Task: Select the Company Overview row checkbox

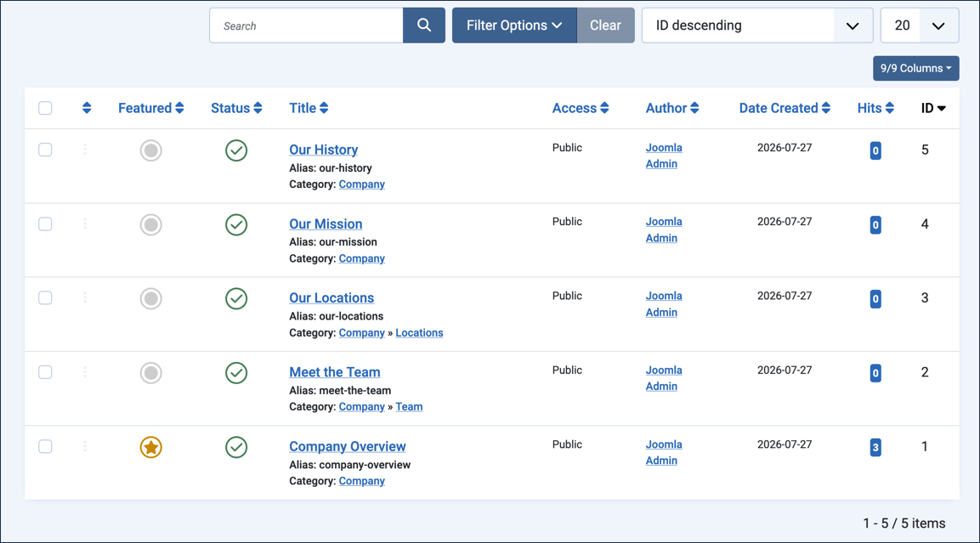Action: point(45,447)
